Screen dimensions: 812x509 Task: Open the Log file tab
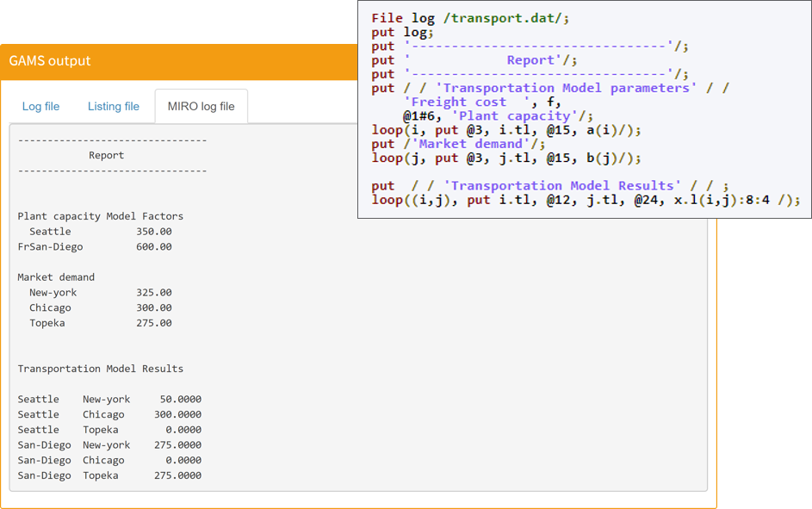point(40,107)
